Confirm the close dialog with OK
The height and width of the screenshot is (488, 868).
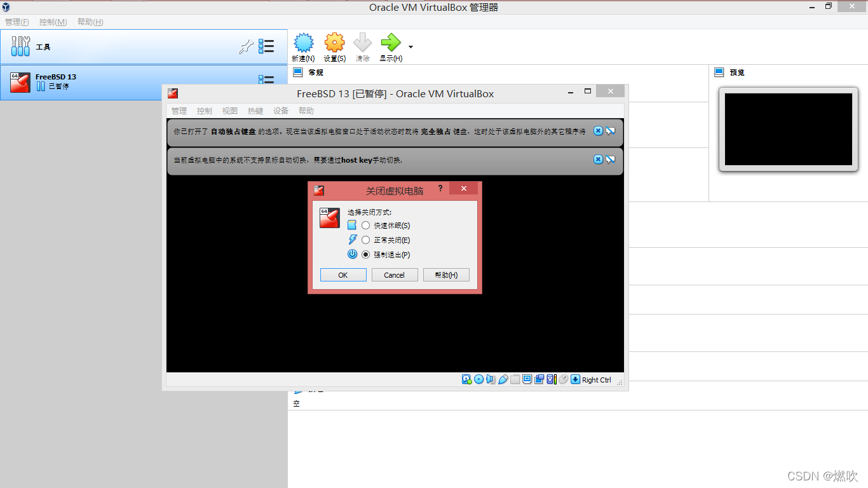tap(343, 275)
